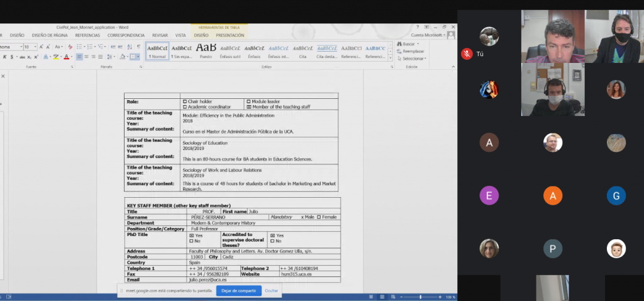Switch to the REVISAR tab

tap(160, 35)
